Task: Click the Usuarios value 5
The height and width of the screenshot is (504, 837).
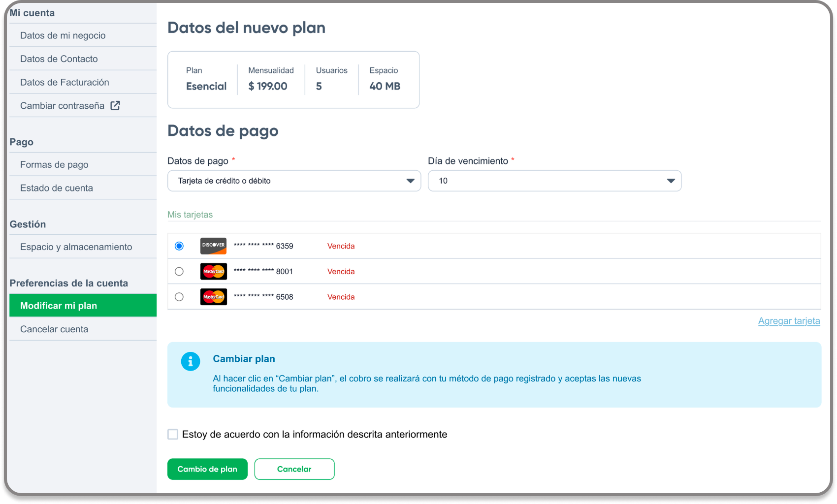Action: (x=319, y=86)
